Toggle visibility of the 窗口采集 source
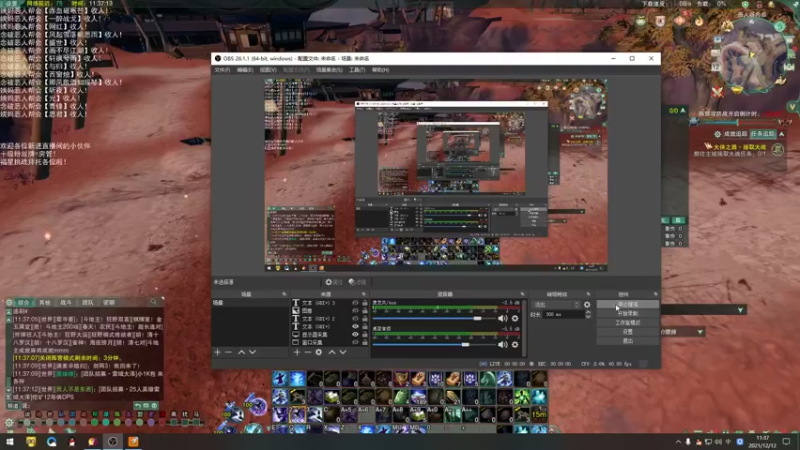This screenshot has height=450, width=800. (355, 342)
